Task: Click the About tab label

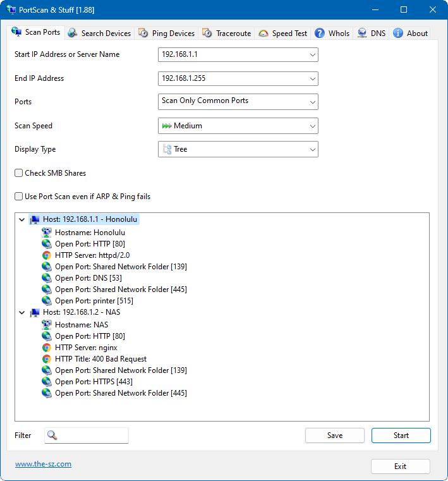Action: coord(417,33)
